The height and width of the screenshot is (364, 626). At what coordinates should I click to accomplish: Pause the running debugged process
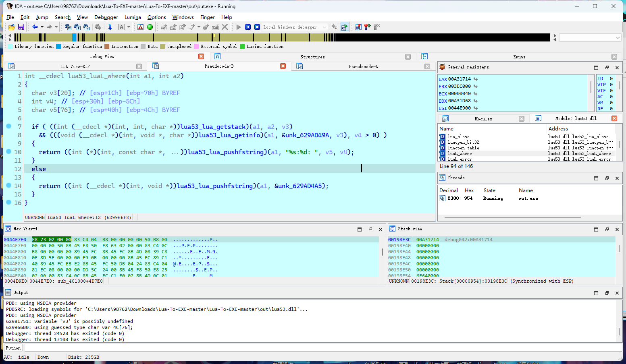pyautogui.click(x=248, y=27)
